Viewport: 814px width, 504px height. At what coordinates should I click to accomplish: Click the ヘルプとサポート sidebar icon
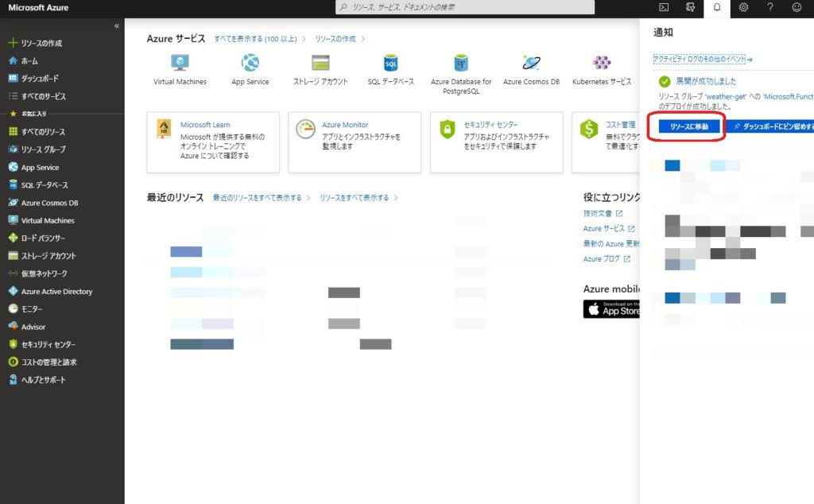coord(13,379)
